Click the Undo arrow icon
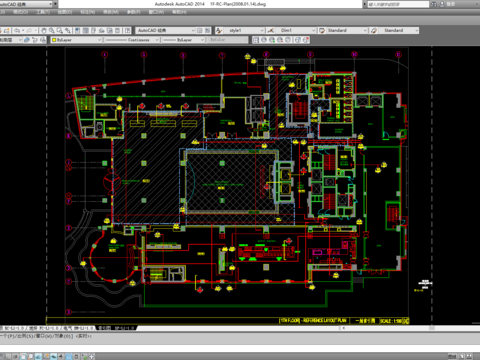 pos(17,30)
